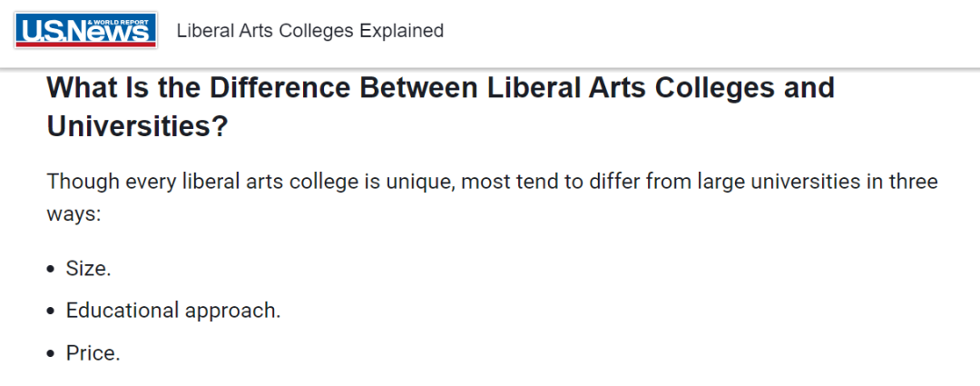Click the bullet dot beside 'Size.'
Screen dimensions: 980x386
pyautogui.click(x=51, y=270)
